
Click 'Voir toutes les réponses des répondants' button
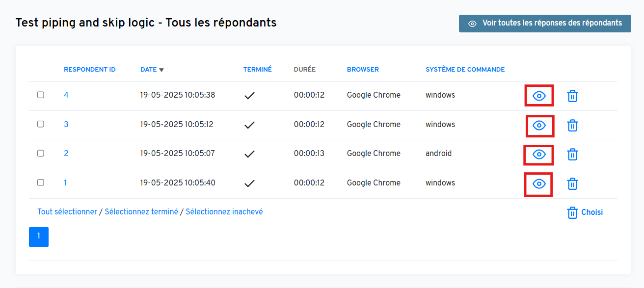(545, 24)
